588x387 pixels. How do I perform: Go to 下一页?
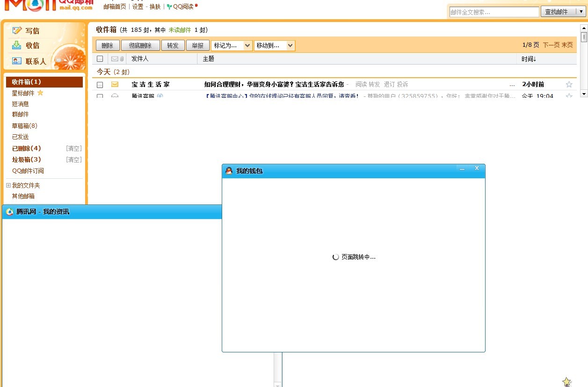(551, 45)
